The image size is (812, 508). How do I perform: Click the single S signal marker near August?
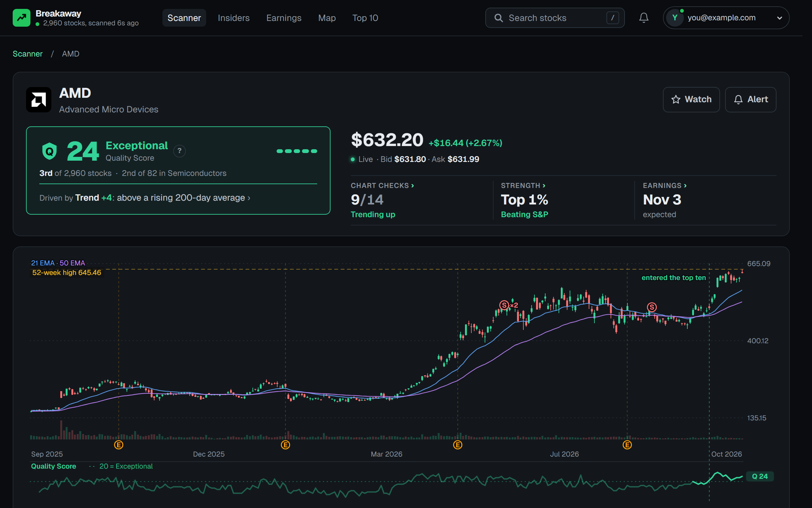coord(652,307)
